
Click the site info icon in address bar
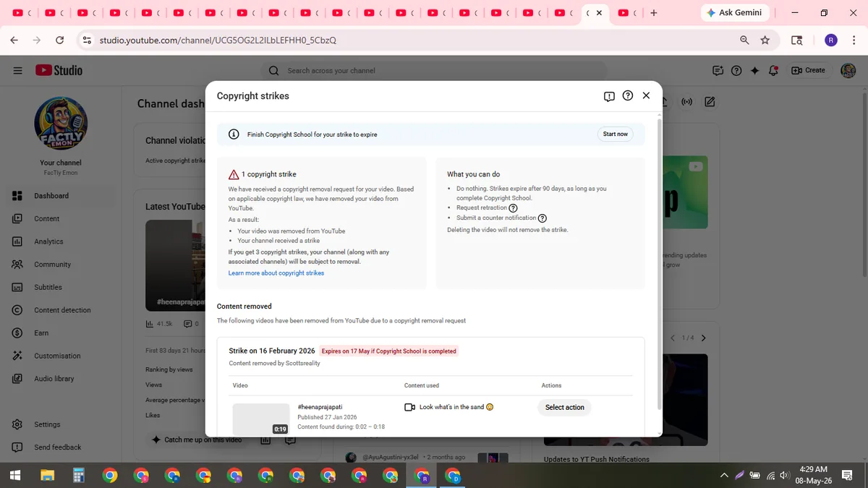pos(87,40)
